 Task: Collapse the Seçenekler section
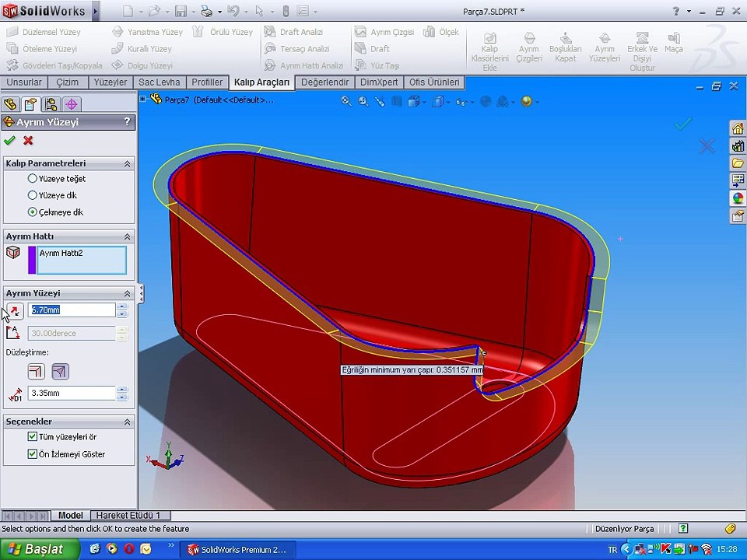(127, 422)
